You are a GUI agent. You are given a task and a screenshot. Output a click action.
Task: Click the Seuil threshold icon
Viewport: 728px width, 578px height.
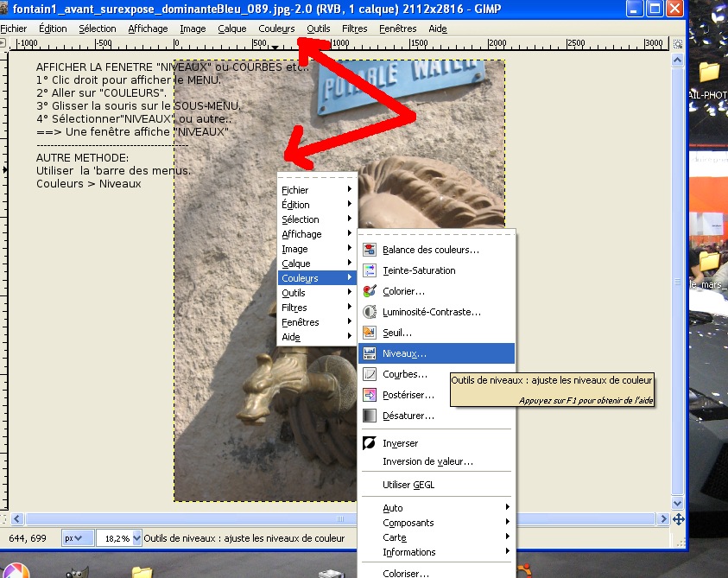point(370,333)
